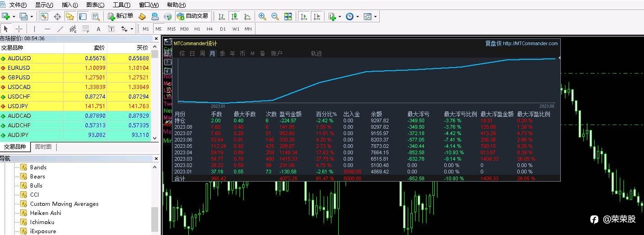Zoom in on the chart
This screenshot has width=644, height=235.
point(262,16)
